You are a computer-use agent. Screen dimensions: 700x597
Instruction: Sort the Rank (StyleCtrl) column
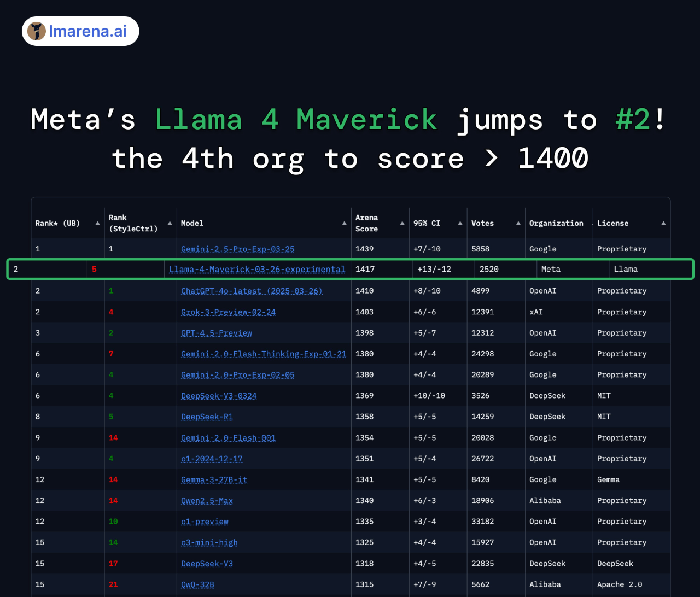pos(171,223)
